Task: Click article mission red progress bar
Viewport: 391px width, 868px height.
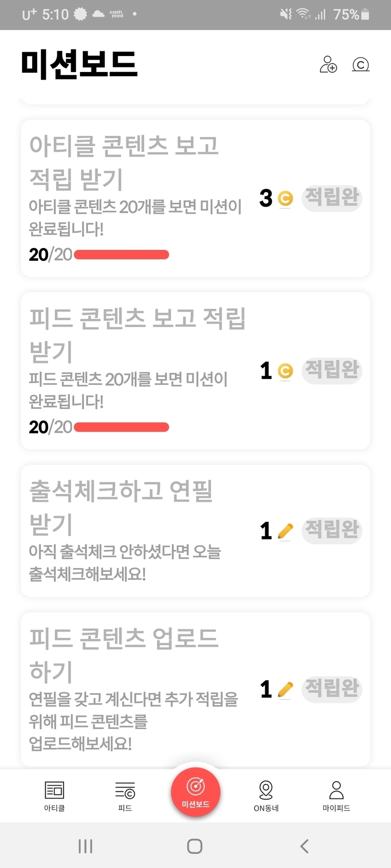Action: pyautogui.click(x=122, y=255)
